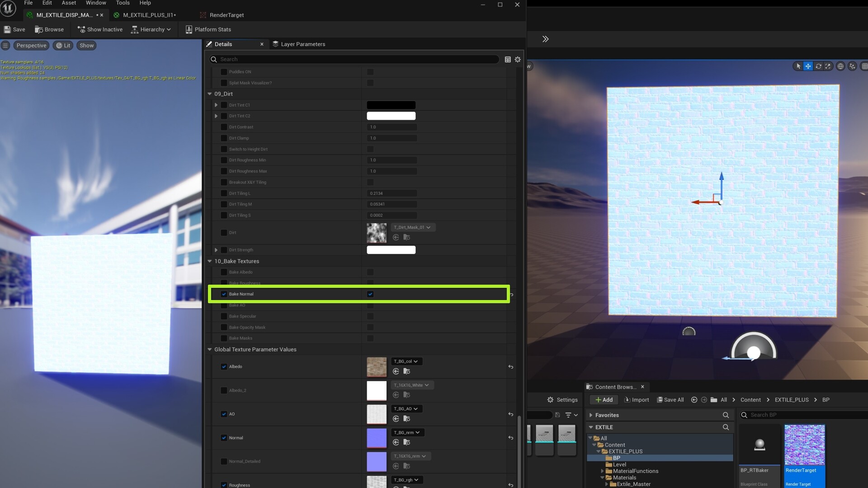This screenshot has width=868, height=488.
Task: Select the RenderTarget asset thumbnail
Action: (804, 444)
